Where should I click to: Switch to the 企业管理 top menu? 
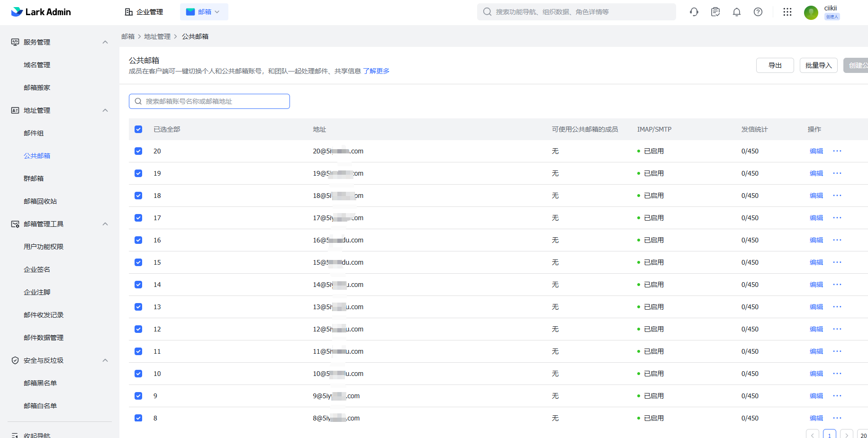coord(144,12)
